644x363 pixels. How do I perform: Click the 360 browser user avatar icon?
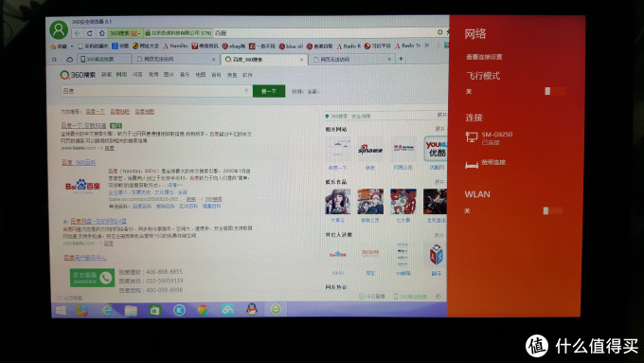pos(59,29)
